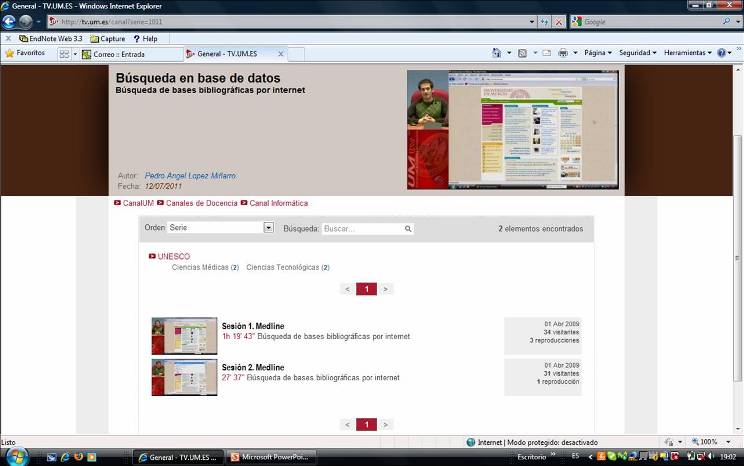The image size is (744, 466).
Task: Go to next page using top pagination arrow
Action: pyautogui.click(x=386, y=289)
